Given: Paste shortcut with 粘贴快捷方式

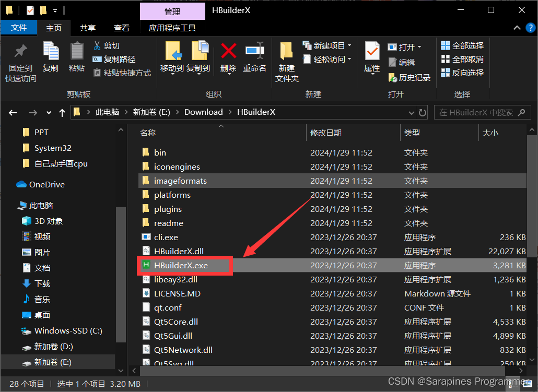Looking at the screenshot, I should point(122,73).
